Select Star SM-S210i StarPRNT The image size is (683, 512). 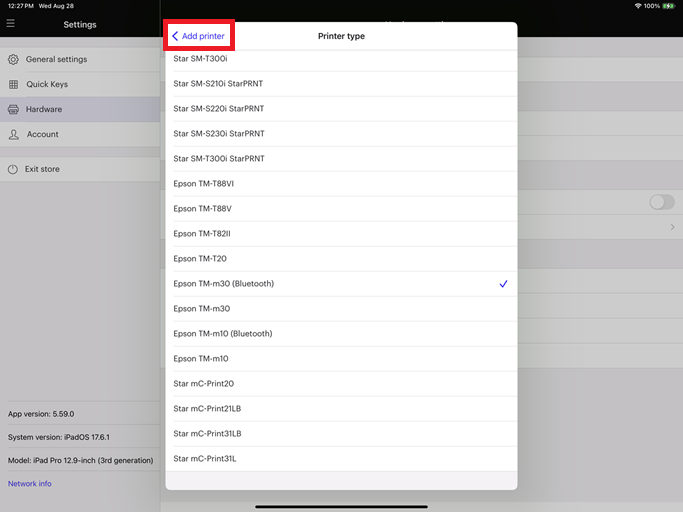pyautogui.click(x=342, y=84)
